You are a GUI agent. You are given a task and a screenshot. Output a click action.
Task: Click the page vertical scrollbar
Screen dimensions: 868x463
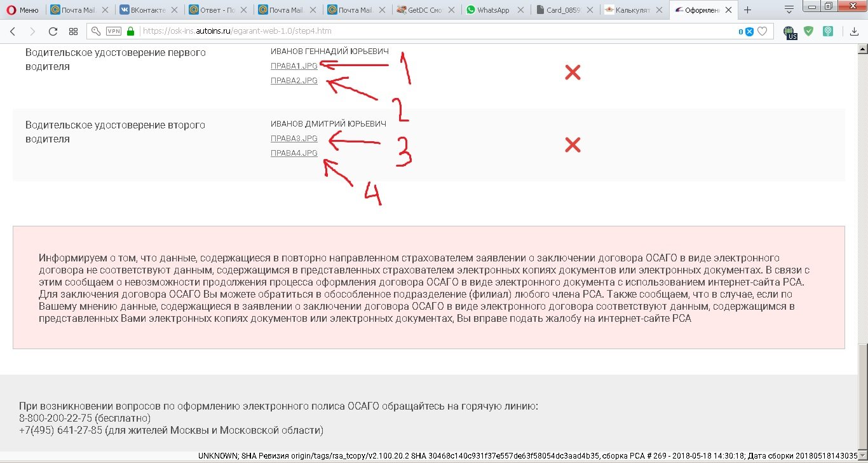point(862,248)
